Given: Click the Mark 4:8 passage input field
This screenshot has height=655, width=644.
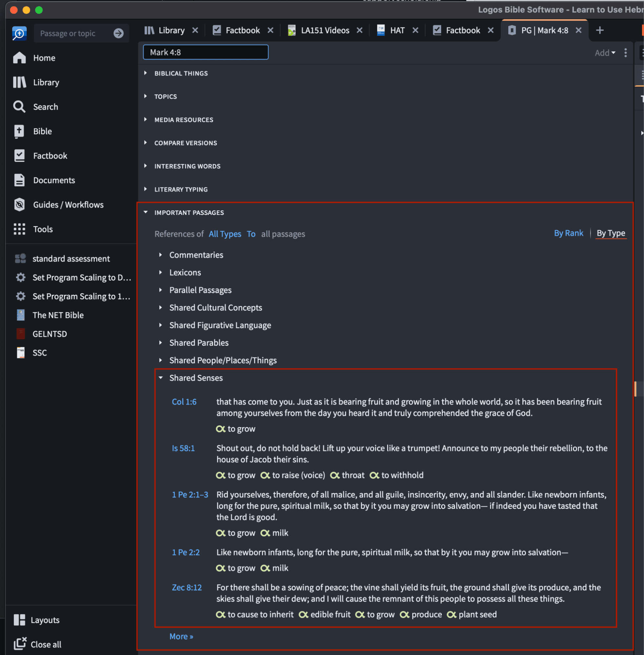Looking at the screenshot, I should [x=205, y=52].
